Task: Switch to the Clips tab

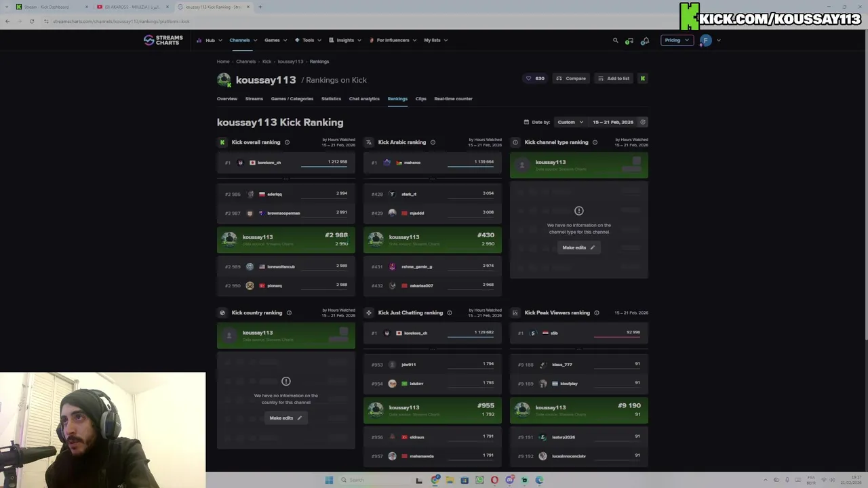Action: [x=421, y=99]
